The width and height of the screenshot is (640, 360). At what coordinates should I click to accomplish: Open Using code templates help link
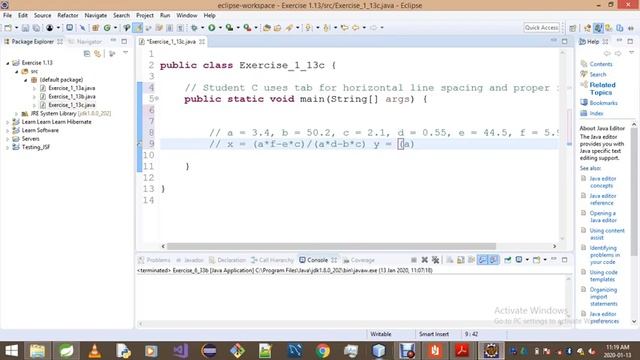coord(603,276)
